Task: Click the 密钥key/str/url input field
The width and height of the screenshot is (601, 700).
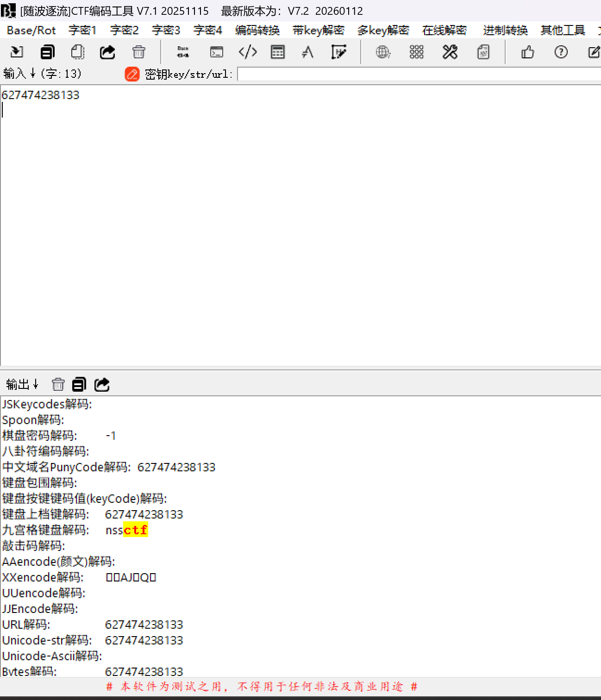Action: (417, 74)
